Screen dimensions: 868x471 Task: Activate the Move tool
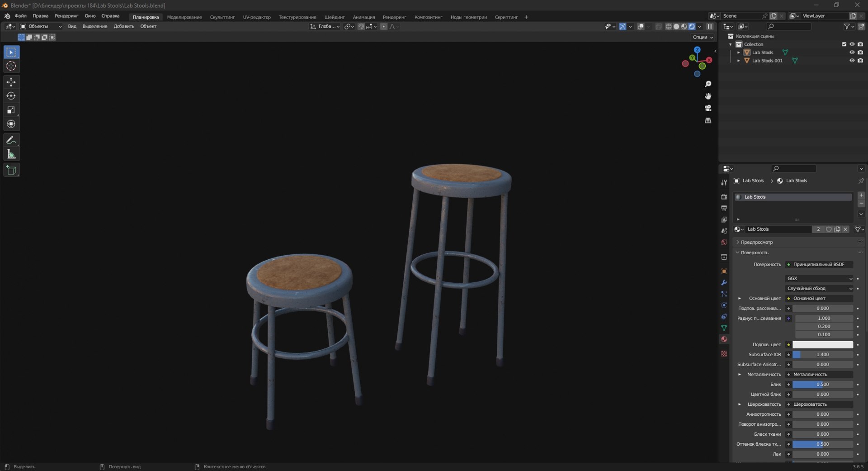coord(11,82)
